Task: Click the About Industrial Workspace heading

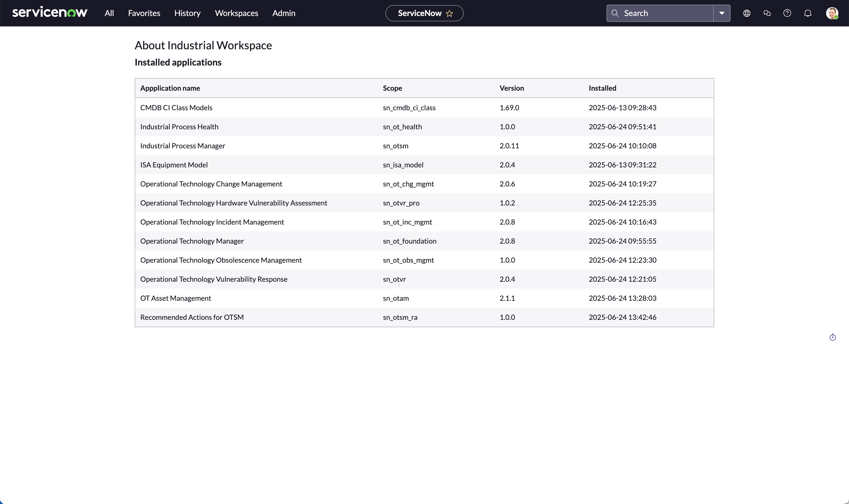Action: [x=203, y=45]
